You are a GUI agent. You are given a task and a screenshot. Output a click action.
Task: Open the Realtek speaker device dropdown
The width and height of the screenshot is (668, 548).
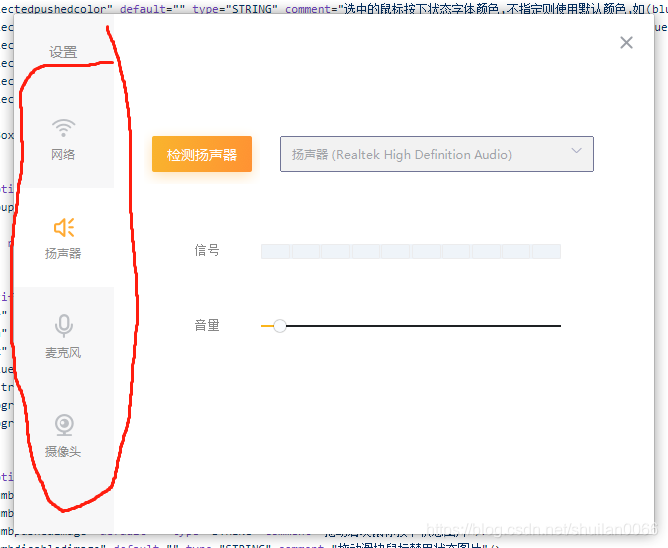click(x=437, y=154)
